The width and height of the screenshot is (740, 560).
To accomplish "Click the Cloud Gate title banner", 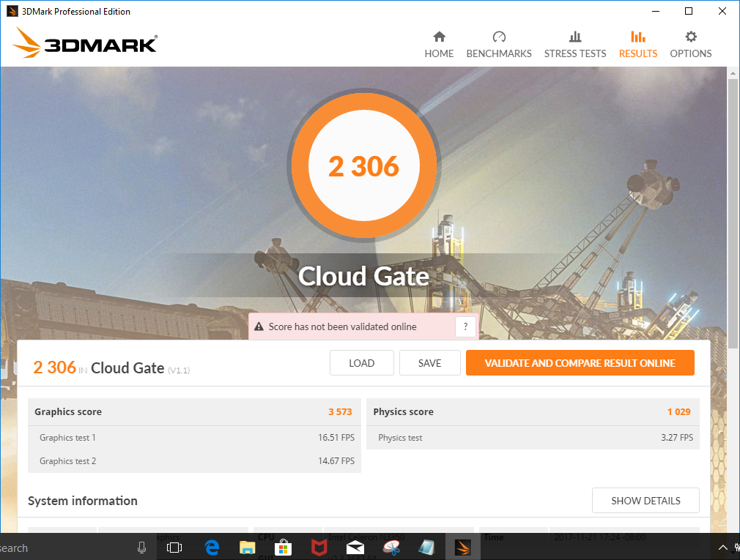I will point(364,276).
